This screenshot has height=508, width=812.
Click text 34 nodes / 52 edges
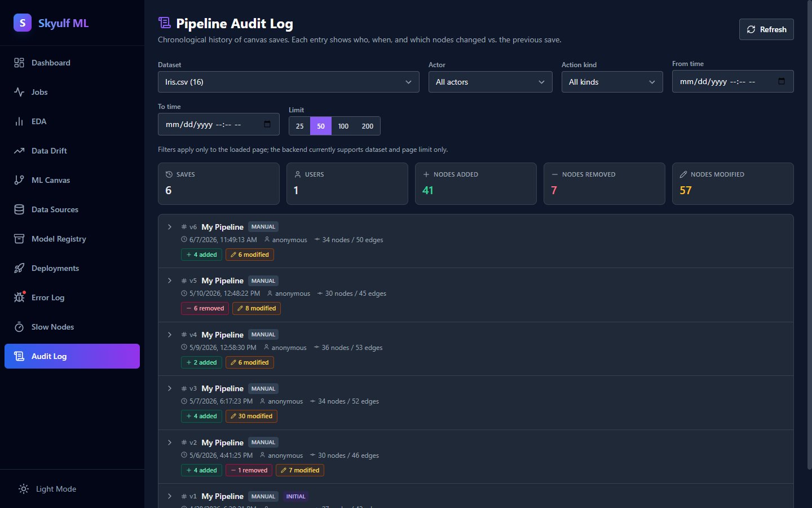[x=348, y=401]
